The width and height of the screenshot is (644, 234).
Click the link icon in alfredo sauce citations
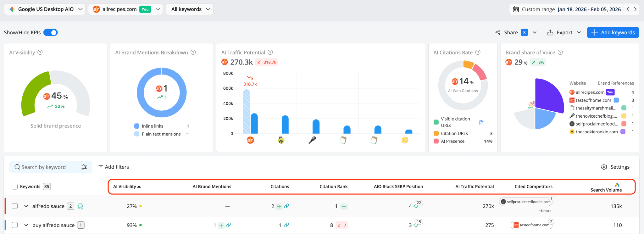[x=286, y=206]
